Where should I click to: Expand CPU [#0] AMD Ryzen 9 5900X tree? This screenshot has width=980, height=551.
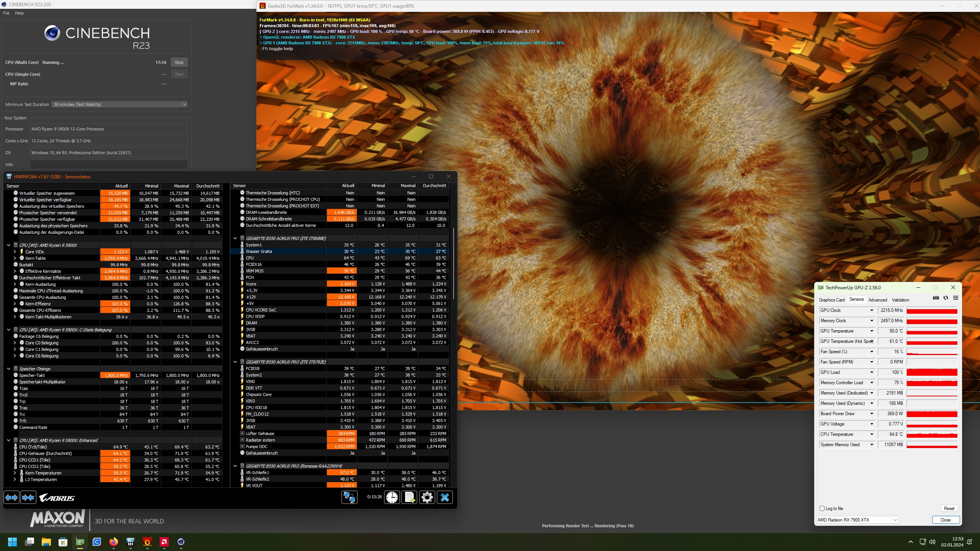[8, 244]
